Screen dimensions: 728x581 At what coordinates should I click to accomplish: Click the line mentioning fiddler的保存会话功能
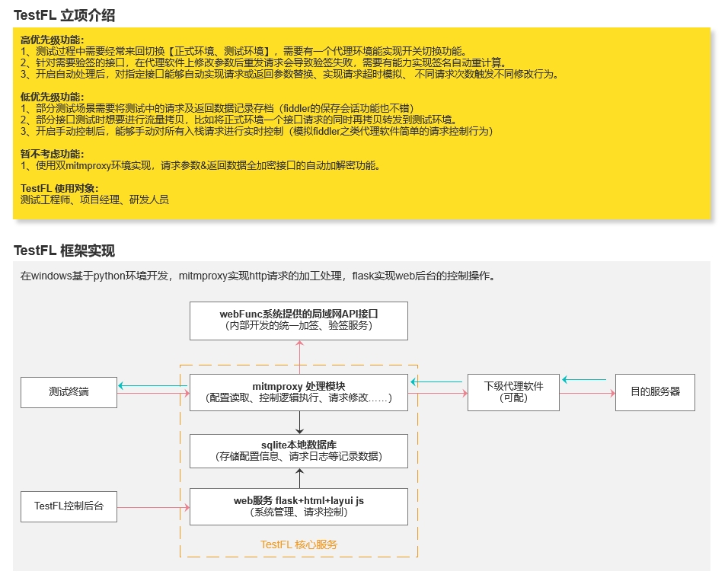tap(217, 108)
